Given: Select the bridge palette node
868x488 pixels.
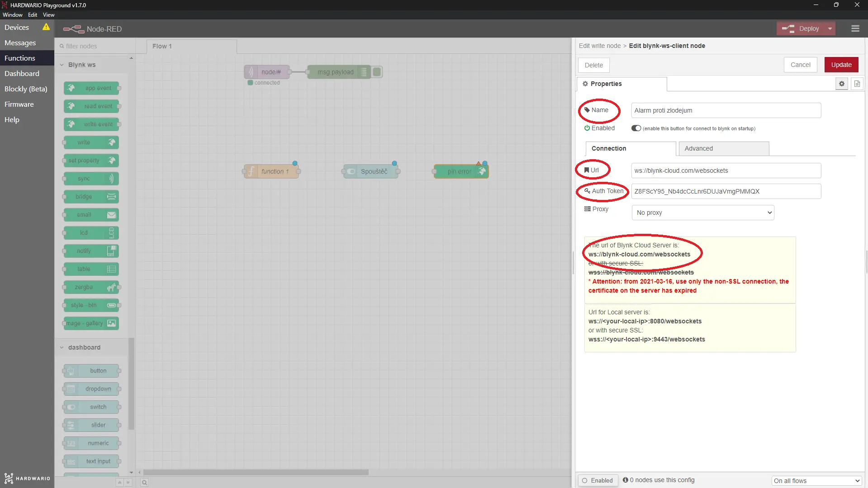Looking at the screenshot, I should coord(92,197).
